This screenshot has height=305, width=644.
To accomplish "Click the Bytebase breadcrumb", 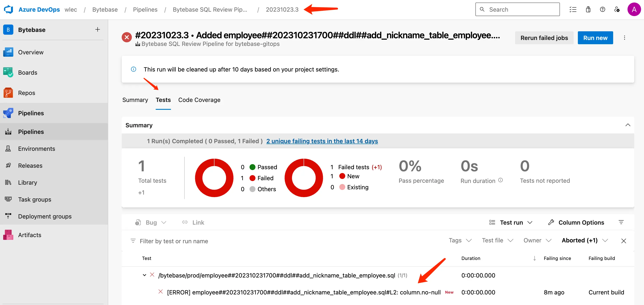I will 105,10.
